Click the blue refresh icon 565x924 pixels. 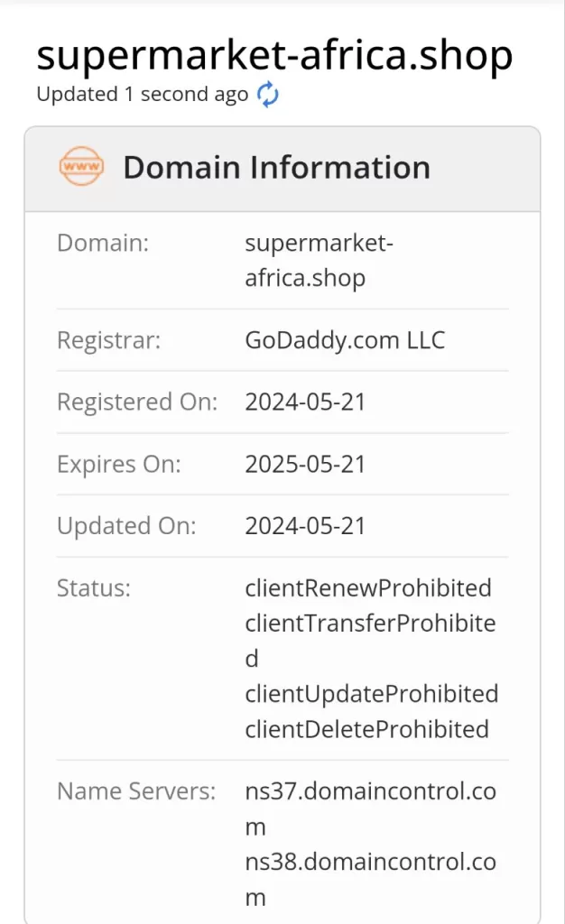coord(268,95)
